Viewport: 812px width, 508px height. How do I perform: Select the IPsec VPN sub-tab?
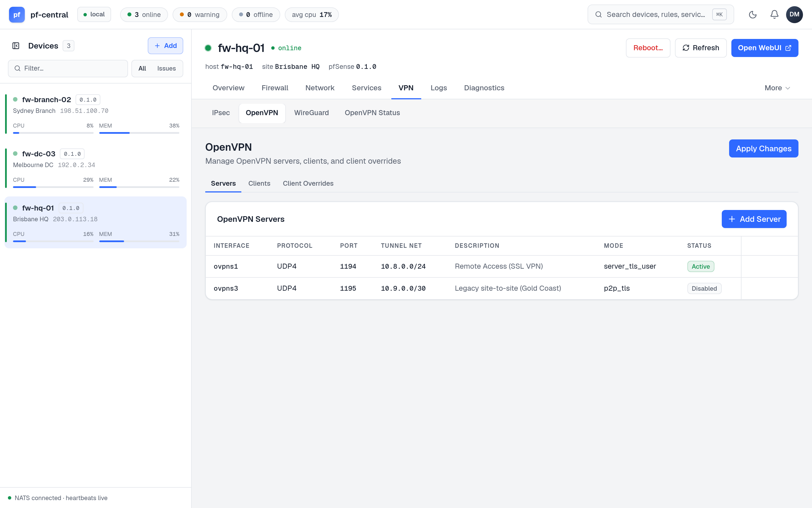tap(221, 113)
